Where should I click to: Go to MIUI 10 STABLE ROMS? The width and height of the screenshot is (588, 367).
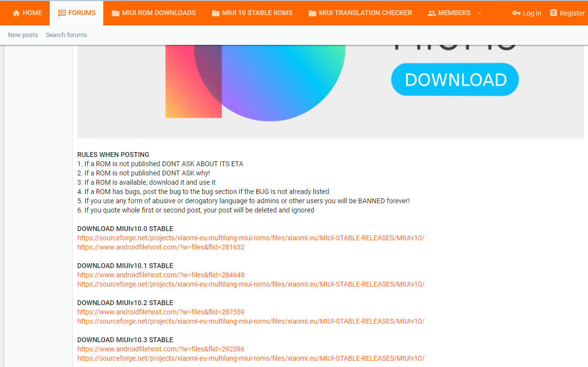tap(252, 13)
